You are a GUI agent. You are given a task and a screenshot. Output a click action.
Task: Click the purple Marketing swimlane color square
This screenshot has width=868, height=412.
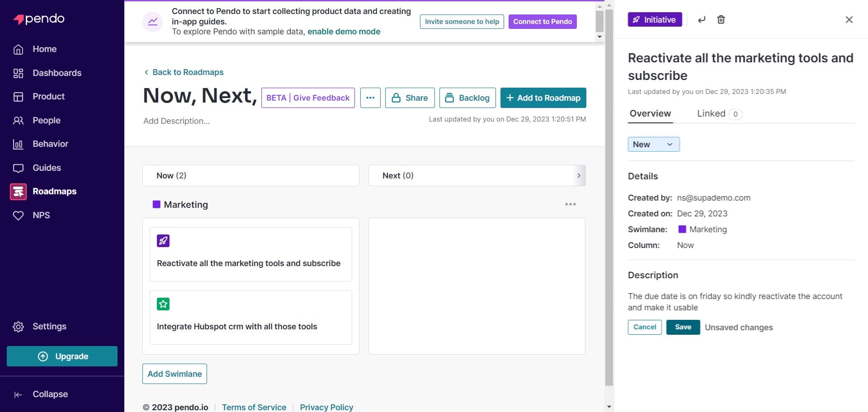point(156,205)
